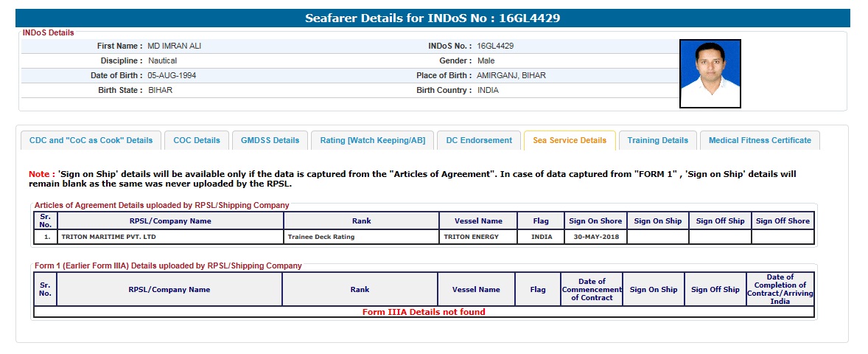Switch to the COC Details tab
Viewport: 868px width, 354px height.
pyautogui.click(x=197, y=140)
